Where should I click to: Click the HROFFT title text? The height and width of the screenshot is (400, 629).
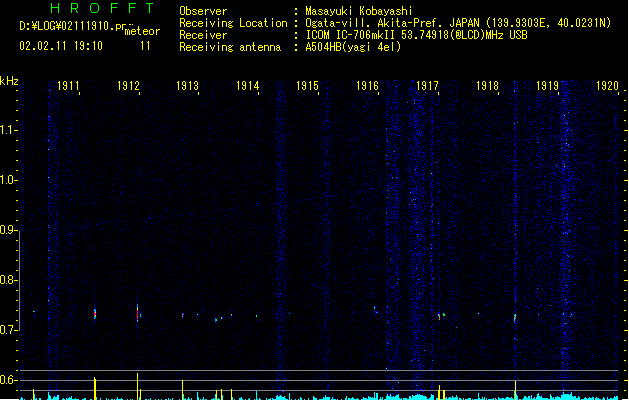(x=102, y=8)
